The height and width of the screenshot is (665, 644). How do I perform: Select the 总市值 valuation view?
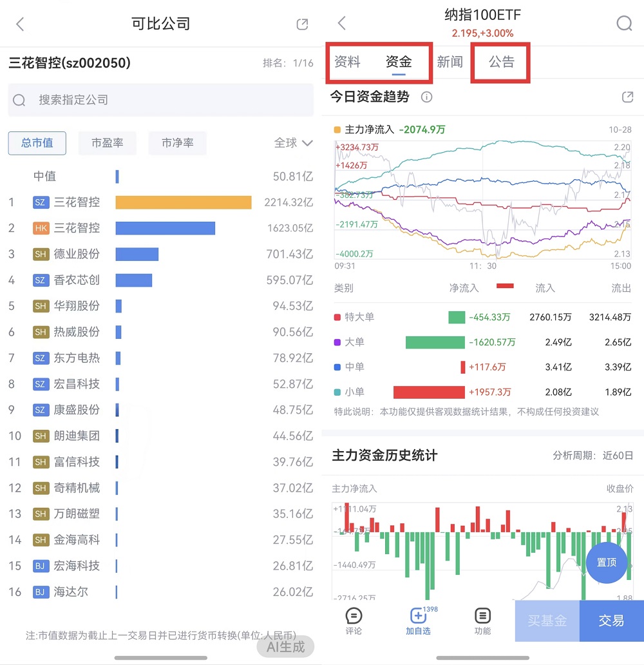pyautogui.click(x=37, y=143)
